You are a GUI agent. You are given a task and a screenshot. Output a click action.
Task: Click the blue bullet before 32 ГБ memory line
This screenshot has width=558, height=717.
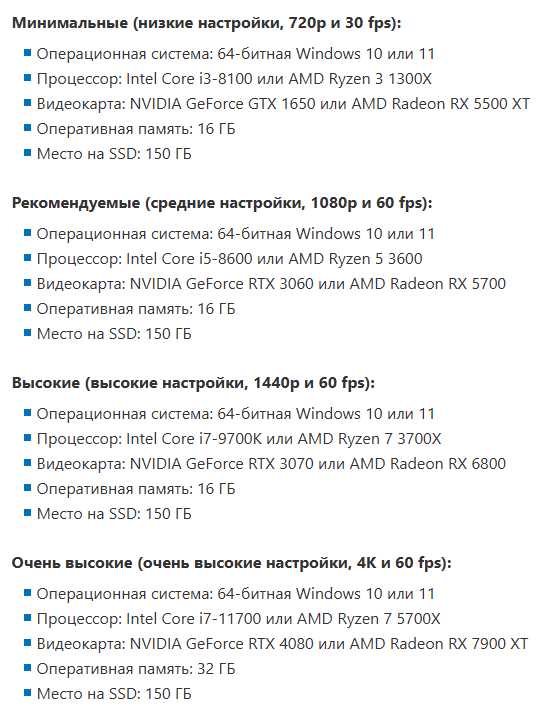[27, 668]
